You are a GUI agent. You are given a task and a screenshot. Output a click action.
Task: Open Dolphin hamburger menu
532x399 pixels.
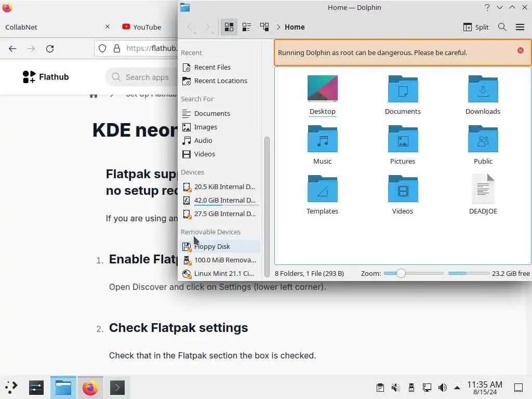[520, 27]
